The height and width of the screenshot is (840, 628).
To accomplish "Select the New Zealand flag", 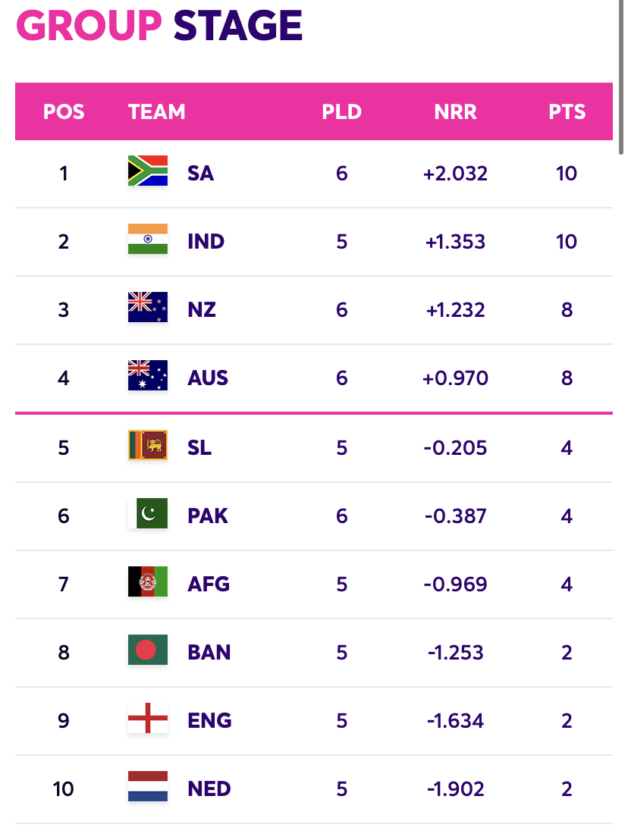I will (x=148, y=307).
